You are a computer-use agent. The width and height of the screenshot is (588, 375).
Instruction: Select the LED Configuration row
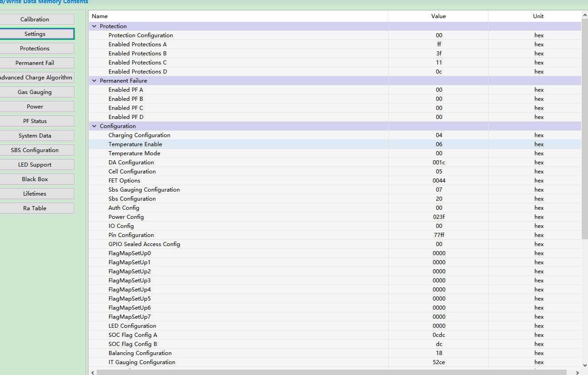pos(335,326)
